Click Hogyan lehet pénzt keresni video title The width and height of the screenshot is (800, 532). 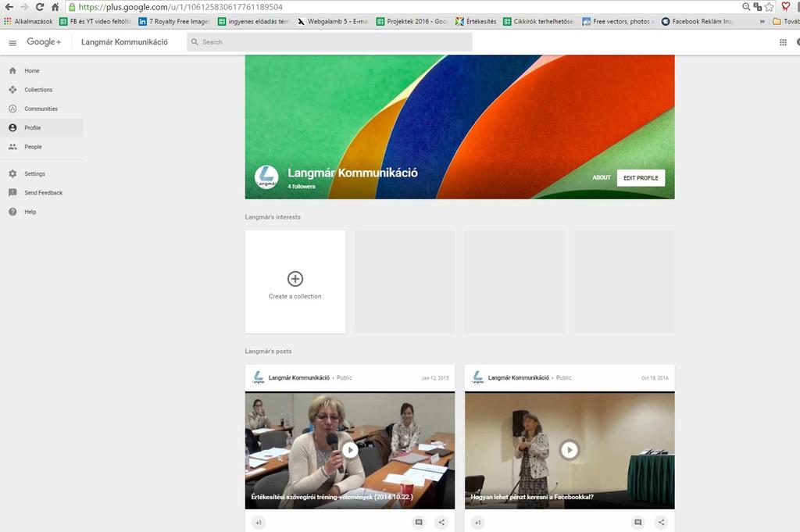pos(531,497)
